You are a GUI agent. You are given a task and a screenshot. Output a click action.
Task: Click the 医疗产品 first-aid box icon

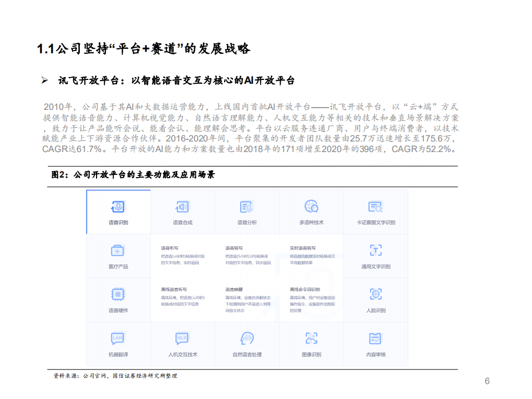118,250
